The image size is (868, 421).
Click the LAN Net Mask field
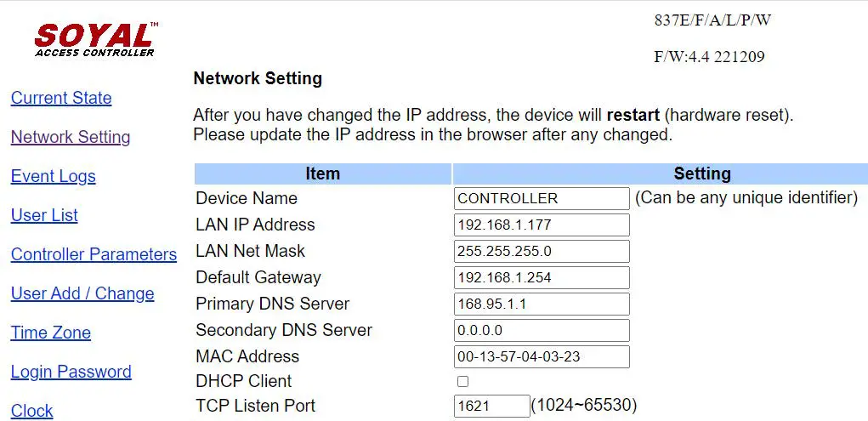tap(542, 251)
